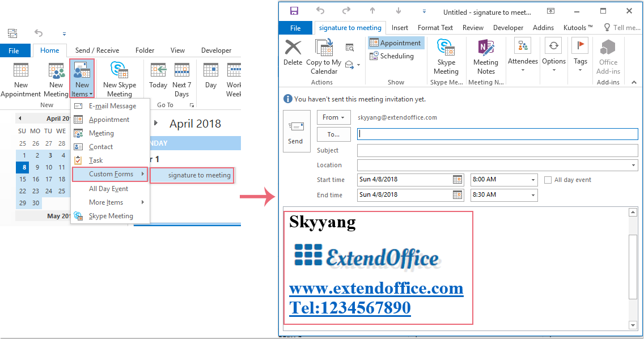The width and height of the screenshot is (644, 339).
Task: Select April 17 in mini calendar
Action: point(48,179)
